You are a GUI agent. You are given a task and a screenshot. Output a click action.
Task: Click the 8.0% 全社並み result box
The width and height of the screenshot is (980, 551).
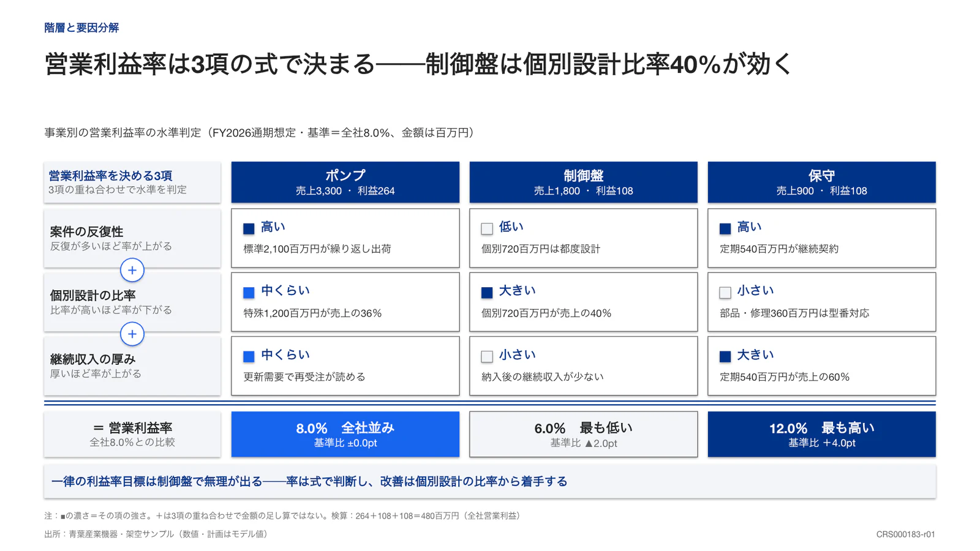(345, 434)
